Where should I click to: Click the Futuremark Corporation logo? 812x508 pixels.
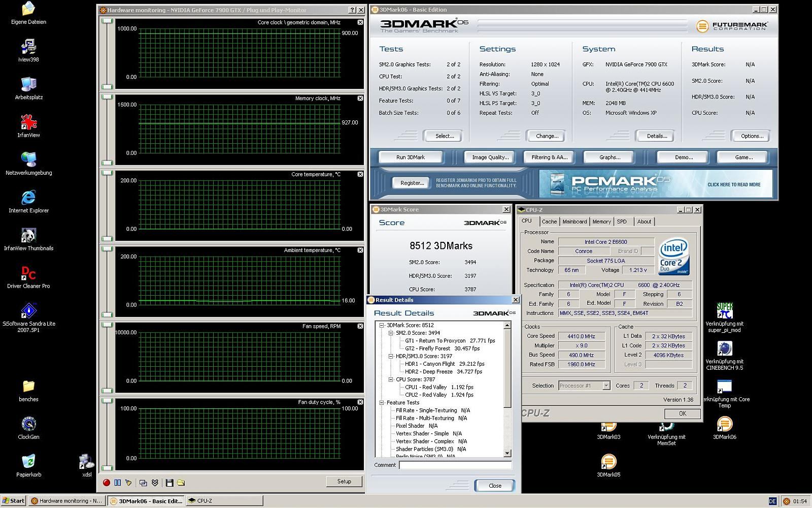click(x=732, y=26)
